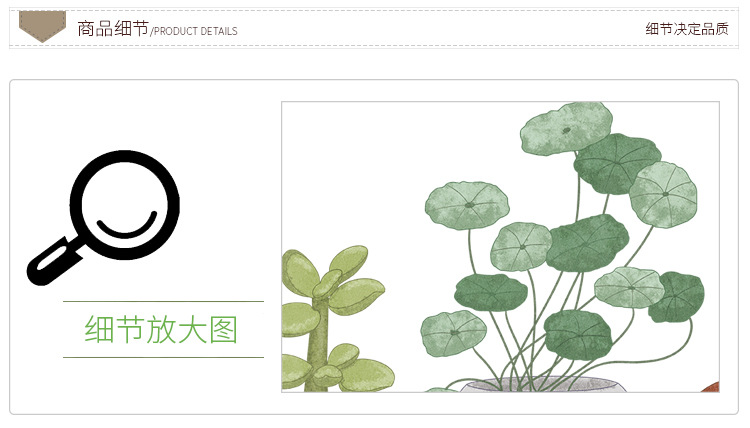Click the brown pocket badge icon
This screenshot has width=750, height=428.
[x=43, y=26]
